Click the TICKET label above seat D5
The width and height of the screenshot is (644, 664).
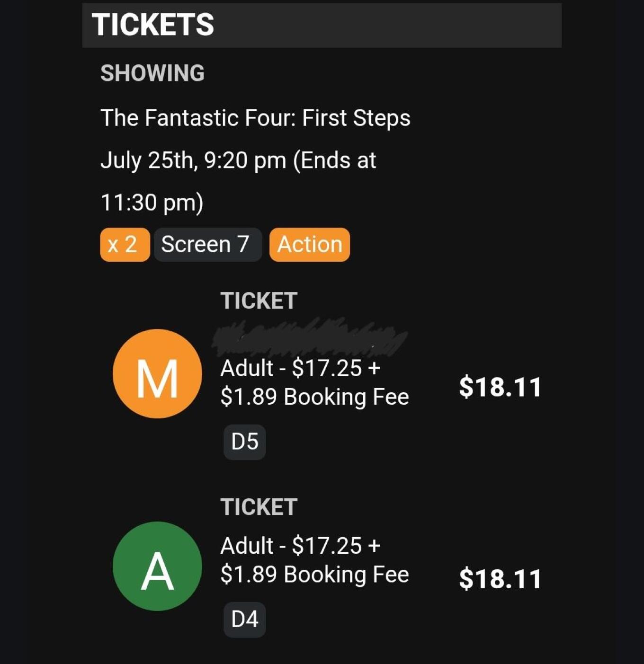pos(259,301)
